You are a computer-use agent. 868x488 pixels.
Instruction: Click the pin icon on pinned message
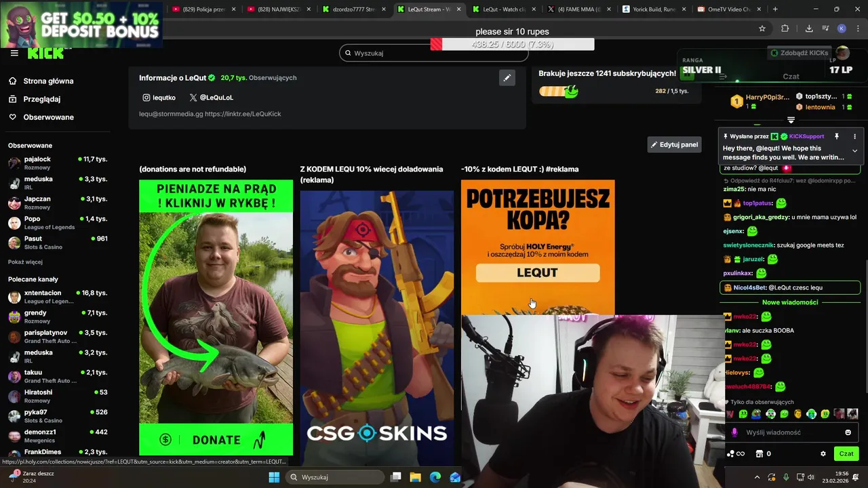[837, 136]
